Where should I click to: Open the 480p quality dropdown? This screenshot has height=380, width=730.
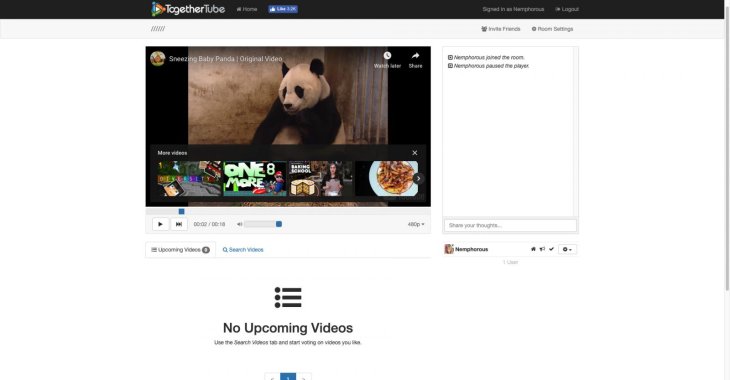416,224
